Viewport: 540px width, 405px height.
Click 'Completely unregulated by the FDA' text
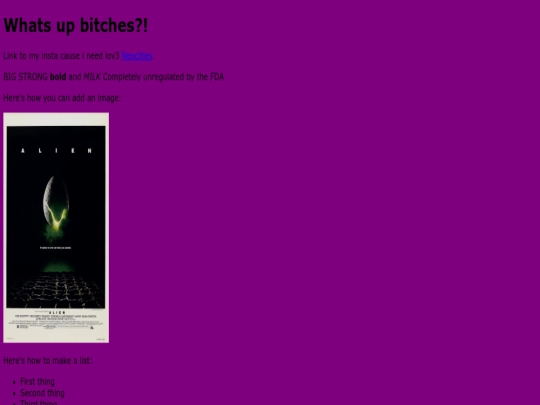click(163, 77)
